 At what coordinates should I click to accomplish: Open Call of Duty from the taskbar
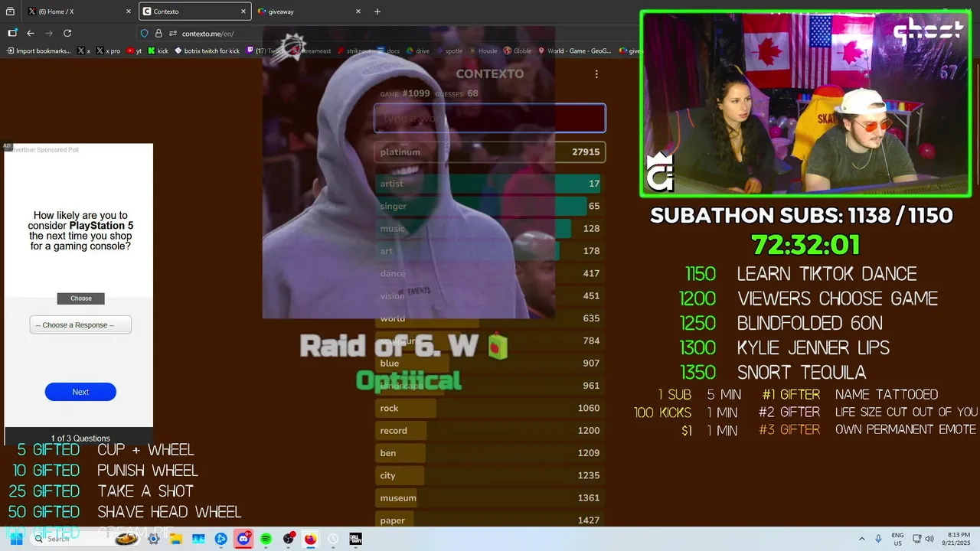click(356, 539)
